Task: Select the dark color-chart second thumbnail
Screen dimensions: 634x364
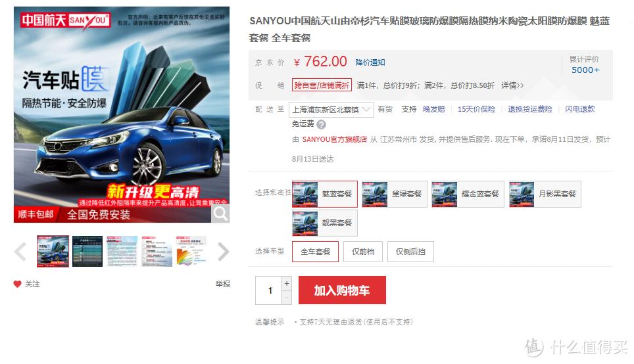Action: point(87,251)
